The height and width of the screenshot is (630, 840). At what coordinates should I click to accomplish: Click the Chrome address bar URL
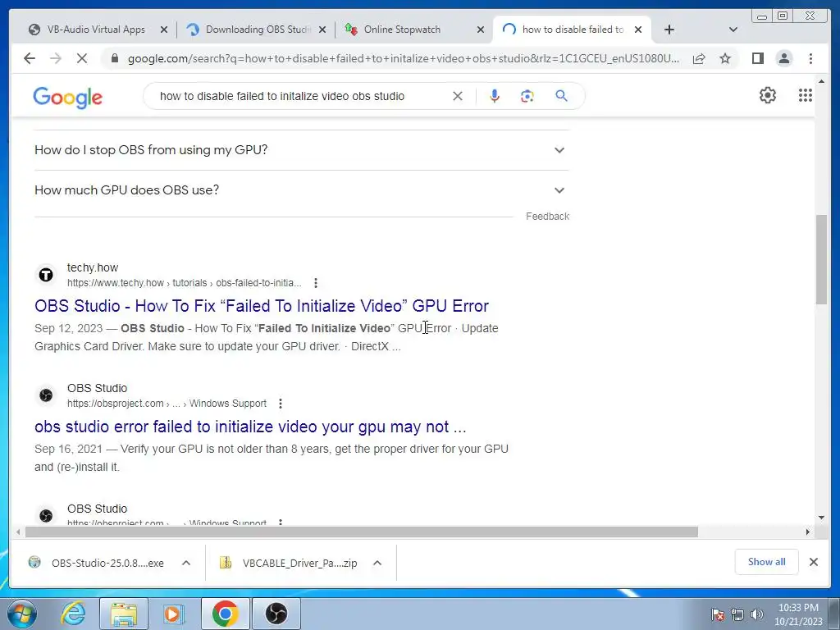[403, 58]
